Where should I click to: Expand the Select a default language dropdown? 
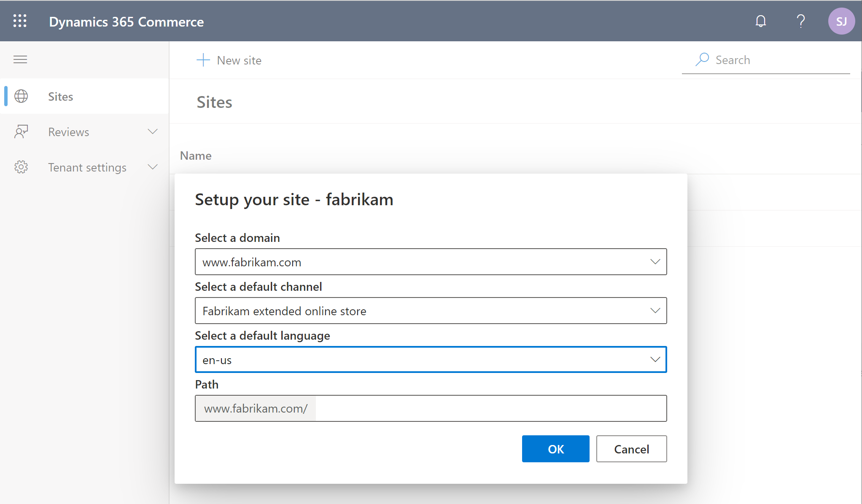pos(655,359)
